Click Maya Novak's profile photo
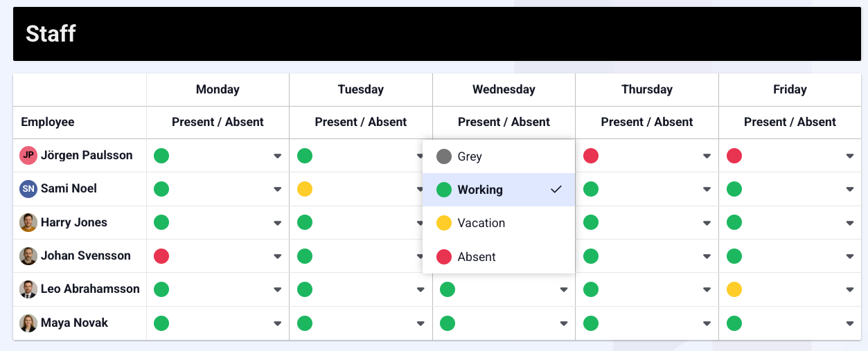The width and height of the screenshot is (868, 351). coord(28,323)
